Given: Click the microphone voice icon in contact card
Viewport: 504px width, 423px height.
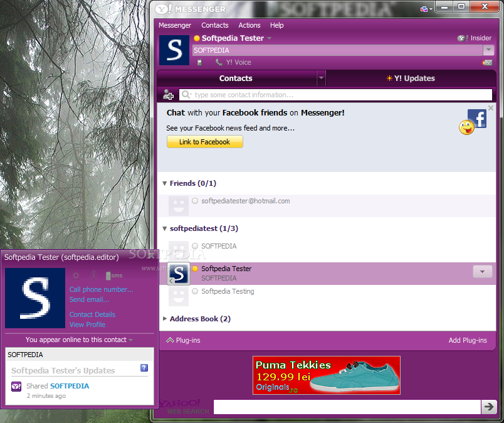Looking at the screenshot, I should click(93, 276).
